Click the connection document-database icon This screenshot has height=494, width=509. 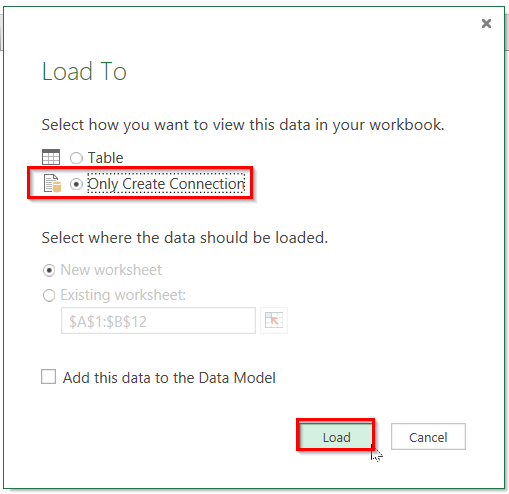tap(52, 183)
